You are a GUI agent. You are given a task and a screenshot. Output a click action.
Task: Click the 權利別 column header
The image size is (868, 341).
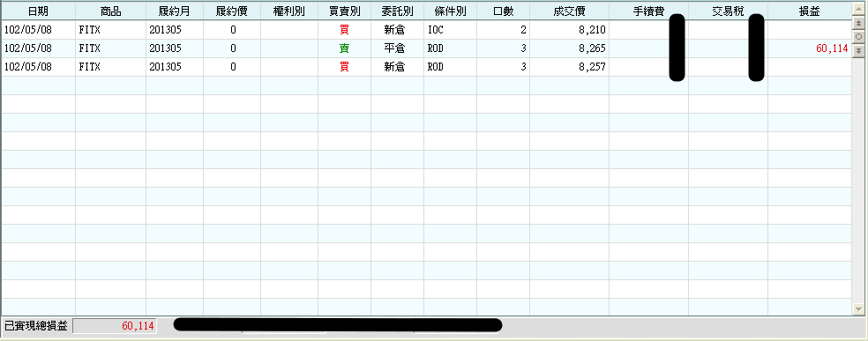(x=289, y=11)
